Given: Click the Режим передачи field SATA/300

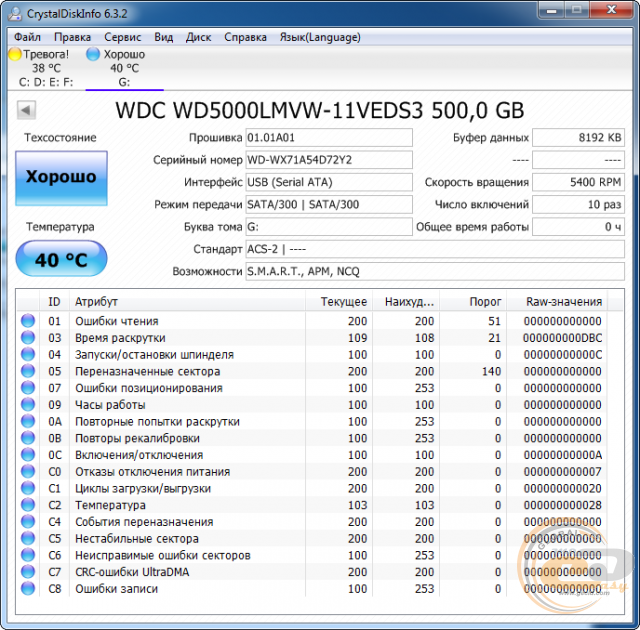Looking at the screenshot, I should click(x=329, y=204).
